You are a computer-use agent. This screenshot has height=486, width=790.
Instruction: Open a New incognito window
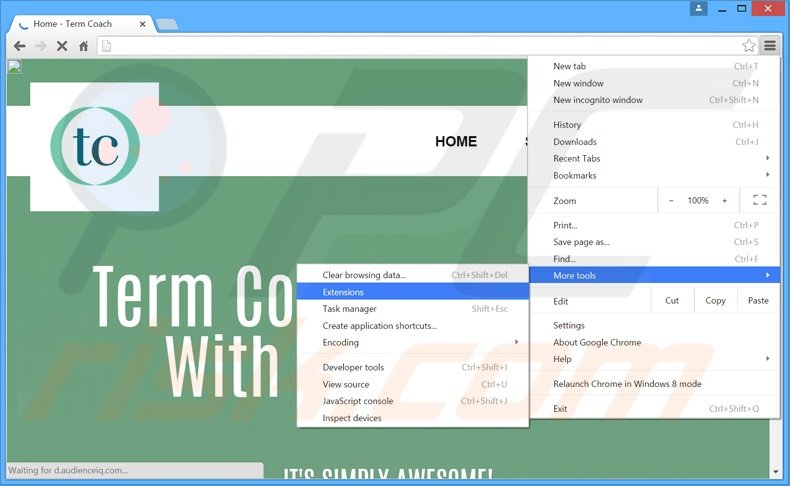[654, 100]
